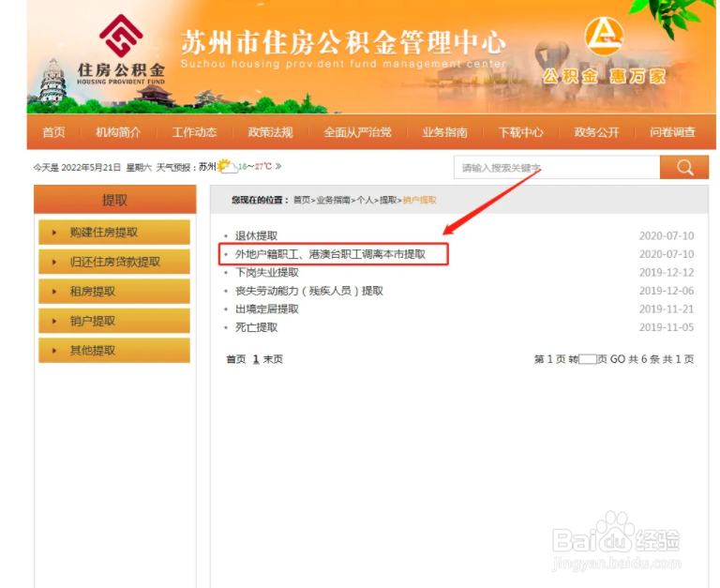
Task: Open the 机构简介 navigation item
Action: click(118, 132)
